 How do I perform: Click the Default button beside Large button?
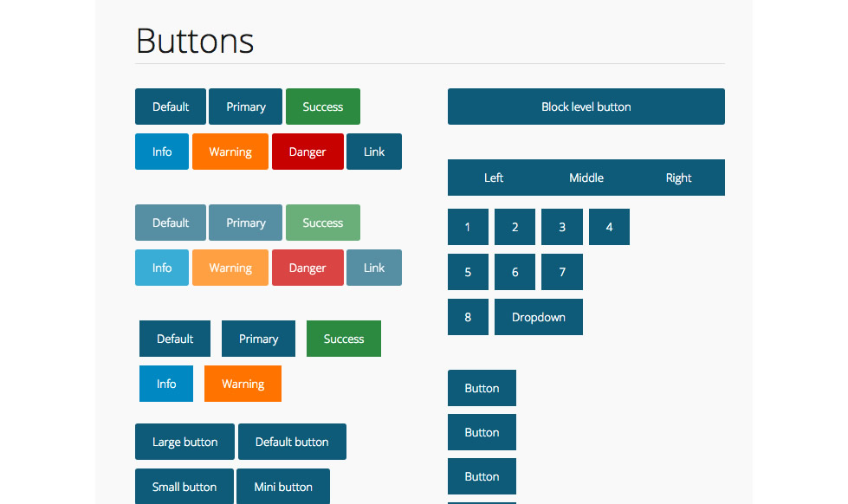pyautogui.click(x=292, y=441)
